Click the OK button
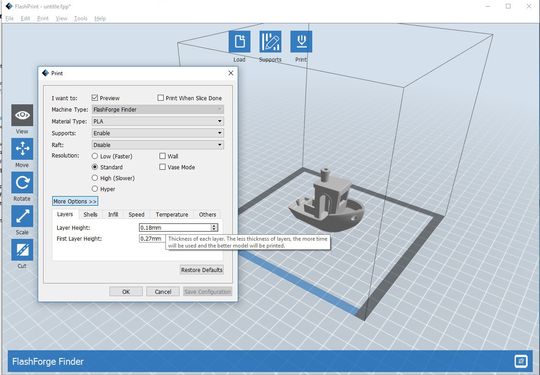The image size is (540, 375). tap(126, 292)
